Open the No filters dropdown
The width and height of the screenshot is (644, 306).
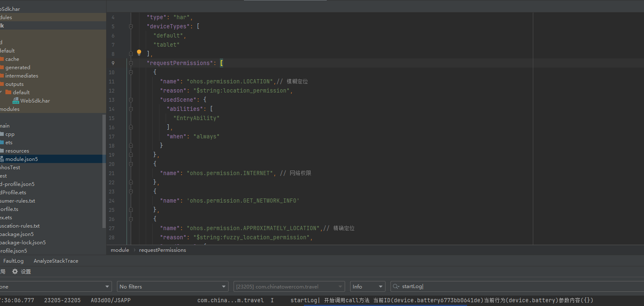point(173,286)
